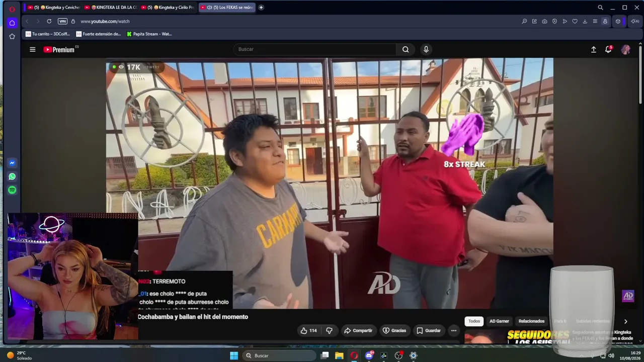Switch to the 'Kingteka y Cevicher' tab
The image size is (644, 362).
click(53, 8)
